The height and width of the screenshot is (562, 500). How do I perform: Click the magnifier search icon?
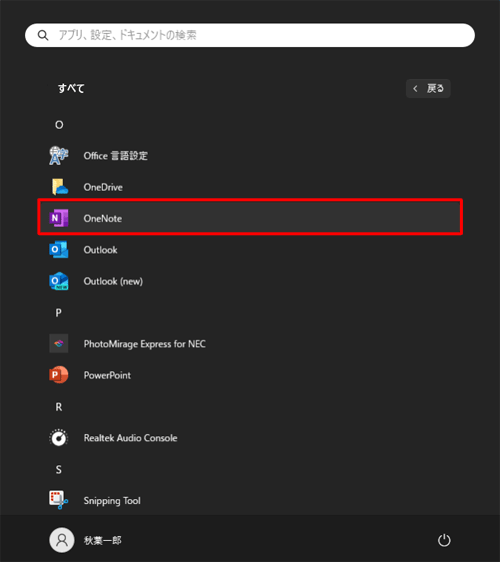43,35
